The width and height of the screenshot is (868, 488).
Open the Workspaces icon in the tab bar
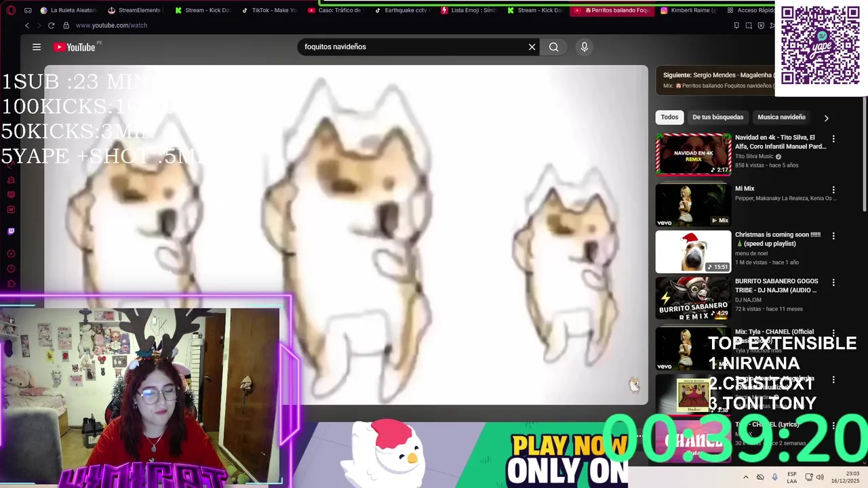click(x=28, y=10)
